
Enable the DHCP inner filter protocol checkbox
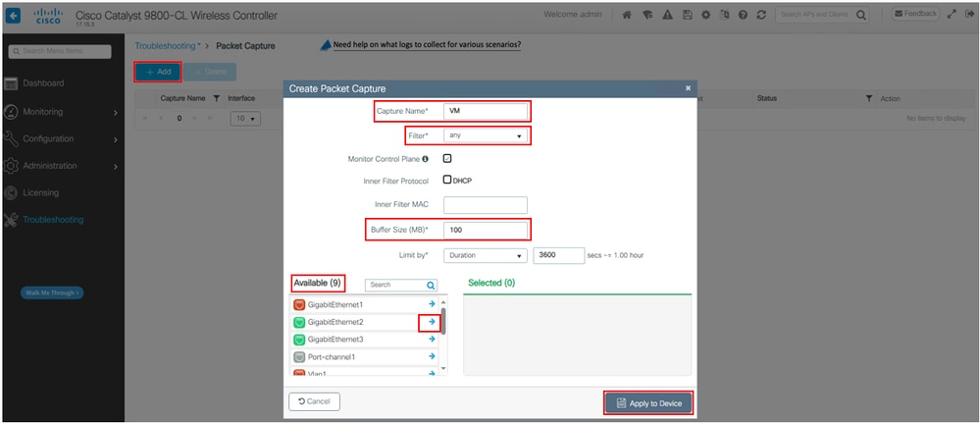pyautogui.click(x=447, y=180)
